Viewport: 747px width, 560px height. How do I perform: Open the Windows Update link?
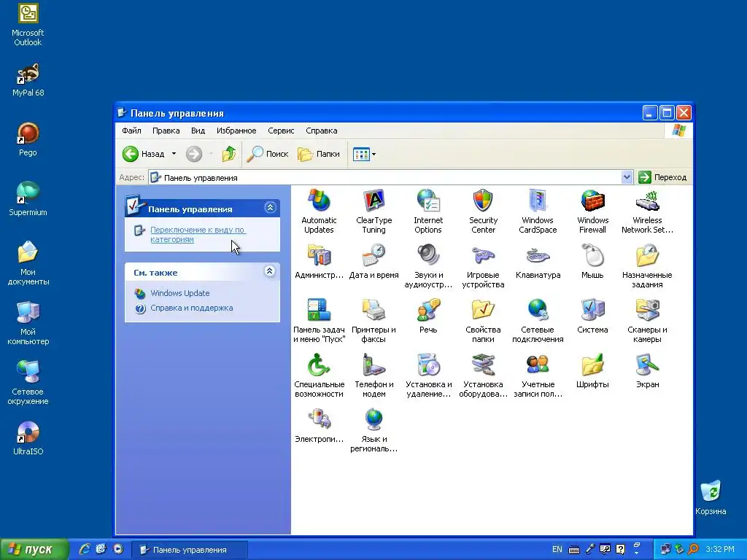(x=180, y=293)
